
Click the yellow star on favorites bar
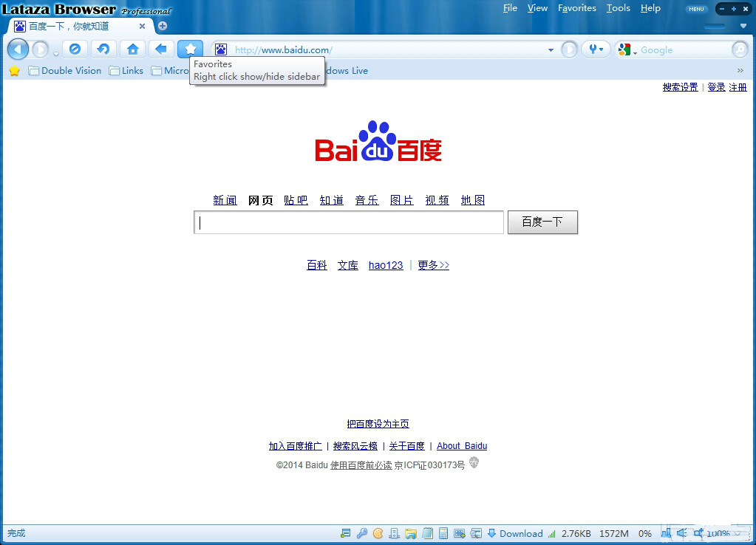15,71
